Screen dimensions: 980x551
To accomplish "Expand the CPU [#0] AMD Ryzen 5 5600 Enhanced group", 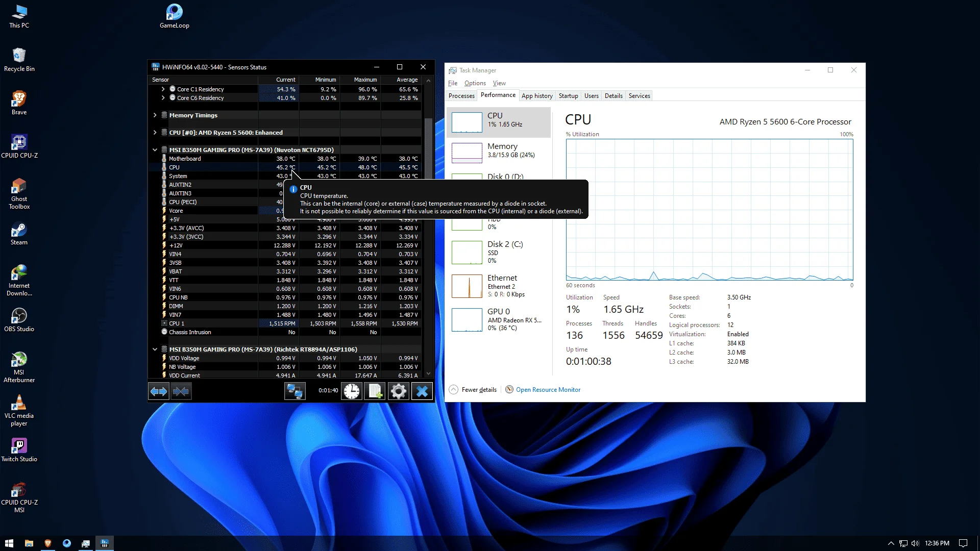I will [155, 133].
